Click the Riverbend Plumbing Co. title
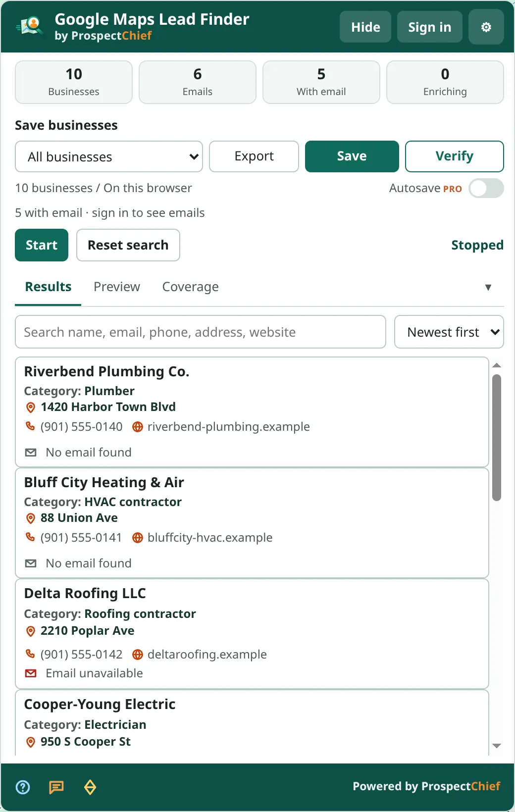Viewport: 515px width, 812px height. tap(106, 371)
